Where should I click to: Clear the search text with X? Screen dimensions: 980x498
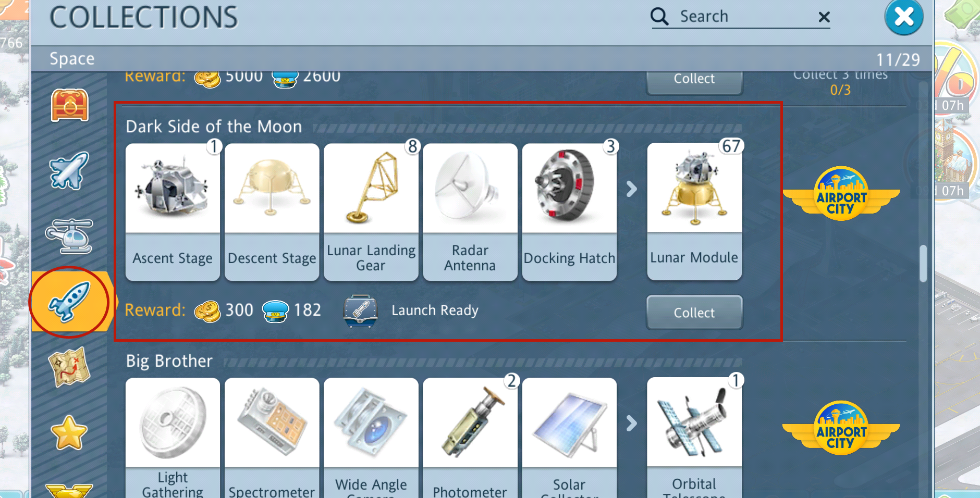tap(824, 17)
